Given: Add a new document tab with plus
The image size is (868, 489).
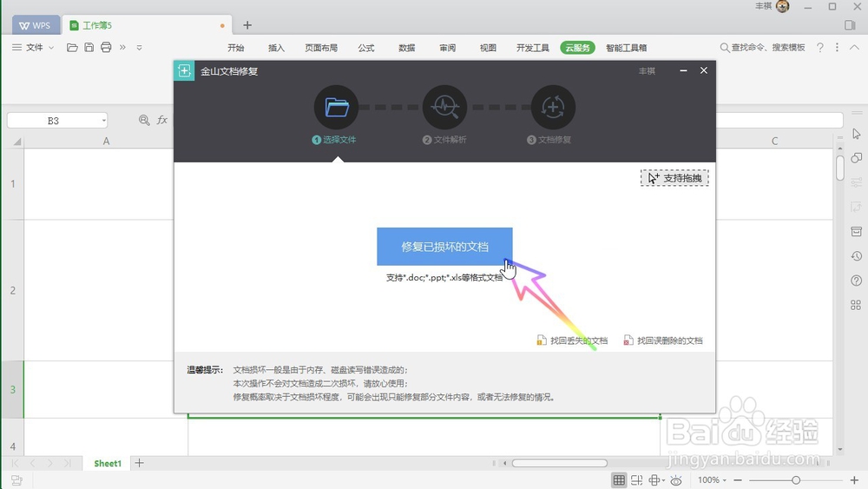Looking at the screenshot, I should point(247,25).
